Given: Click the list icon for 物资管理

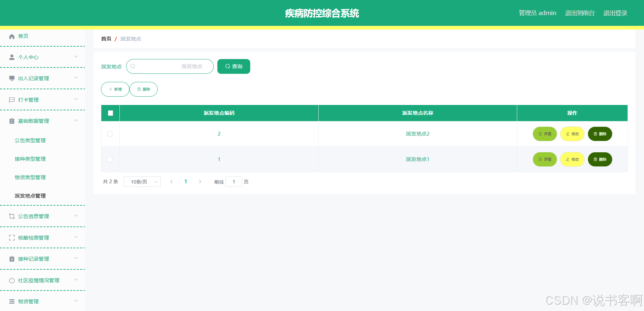Looking at the screenshot, I should tap(12, 302).
